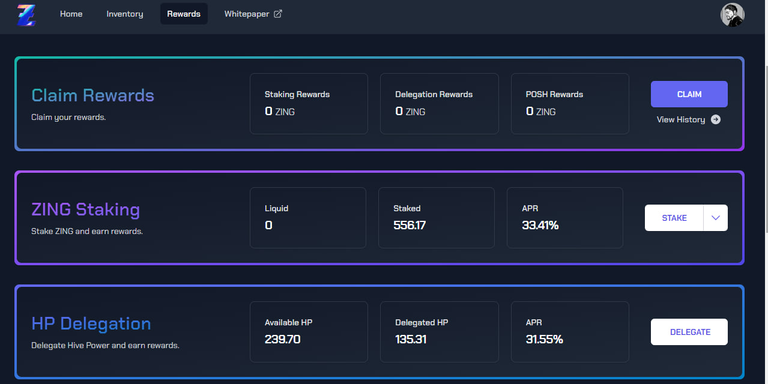
Task: Click the ZING Staking APR 33.41% card
Action: 565,217
